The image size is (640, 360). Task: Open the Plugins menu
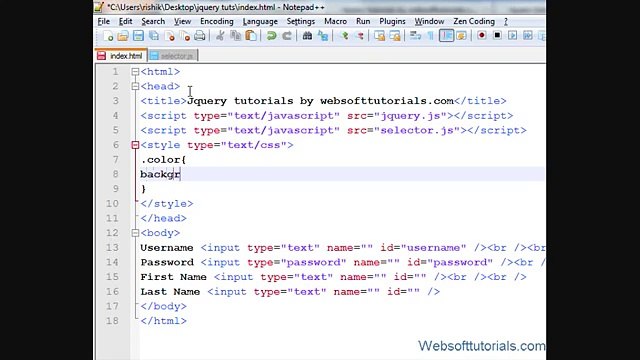pyautogui.click(x=392, y=21)
